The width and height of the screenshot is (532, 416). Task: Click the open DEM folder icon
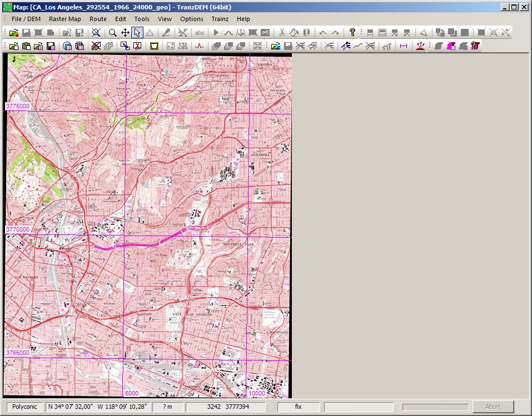(13, 33)
